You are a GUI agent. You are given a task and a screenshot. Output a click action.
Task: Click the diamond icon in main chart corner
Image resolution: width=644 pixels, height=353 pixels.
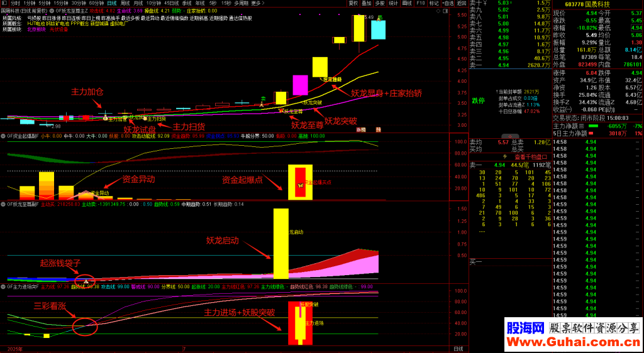click(439, 11)
